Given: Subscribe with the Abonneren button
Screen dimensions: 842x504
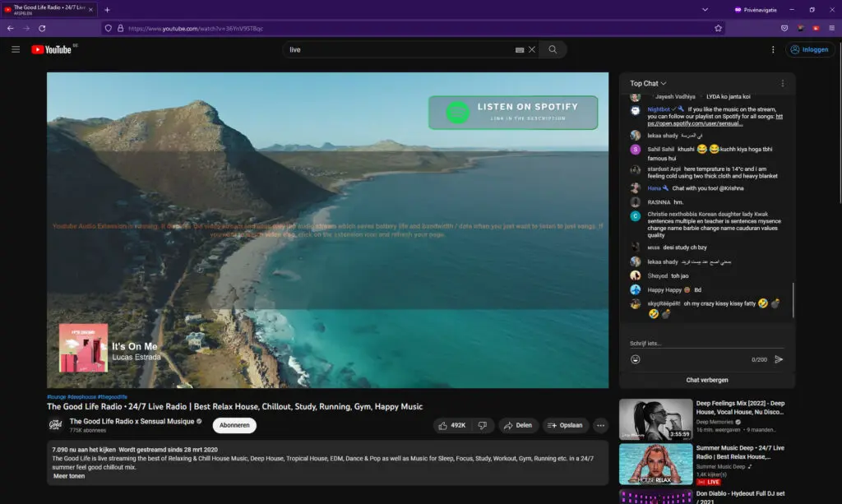Looking at the screenshot, I should pyautogui.click(x=234, y=425).
